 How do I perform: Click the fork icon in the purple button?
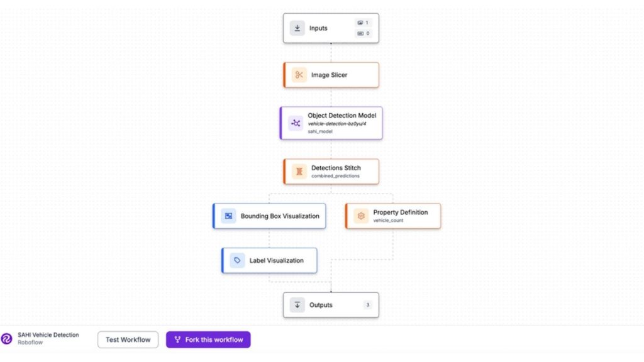pos(177,339)
